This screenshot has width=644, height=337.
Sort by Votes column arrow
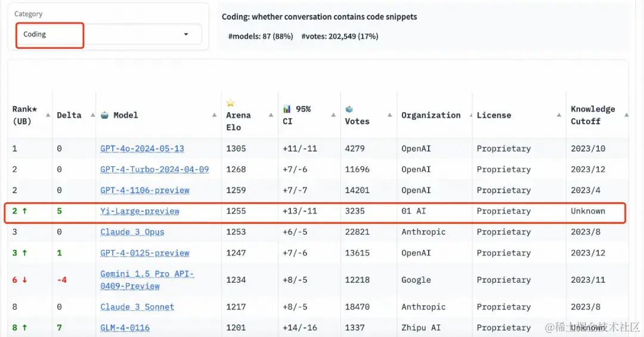coord(390,115)
